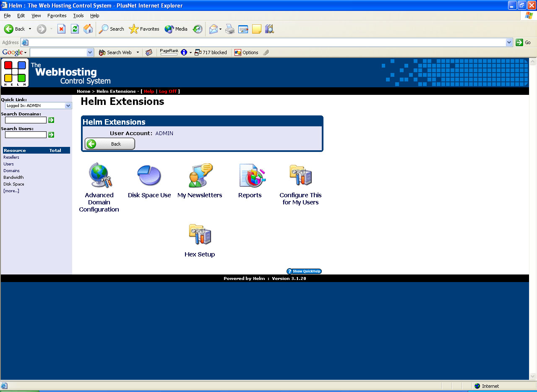Click the History icon in the toolbar
Image resolution: width=537 pixels, height=392 pixels.
click(198, 29)
